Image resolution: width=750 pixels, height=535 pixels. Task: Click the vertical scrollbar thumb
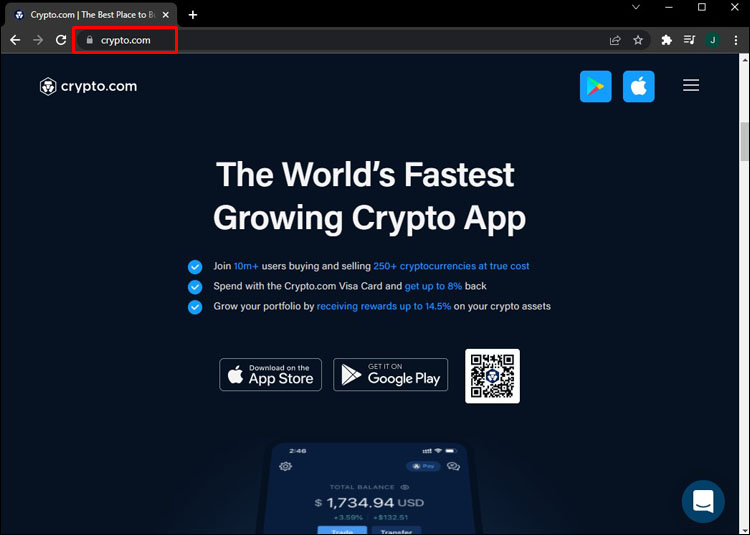pos(745,142)
